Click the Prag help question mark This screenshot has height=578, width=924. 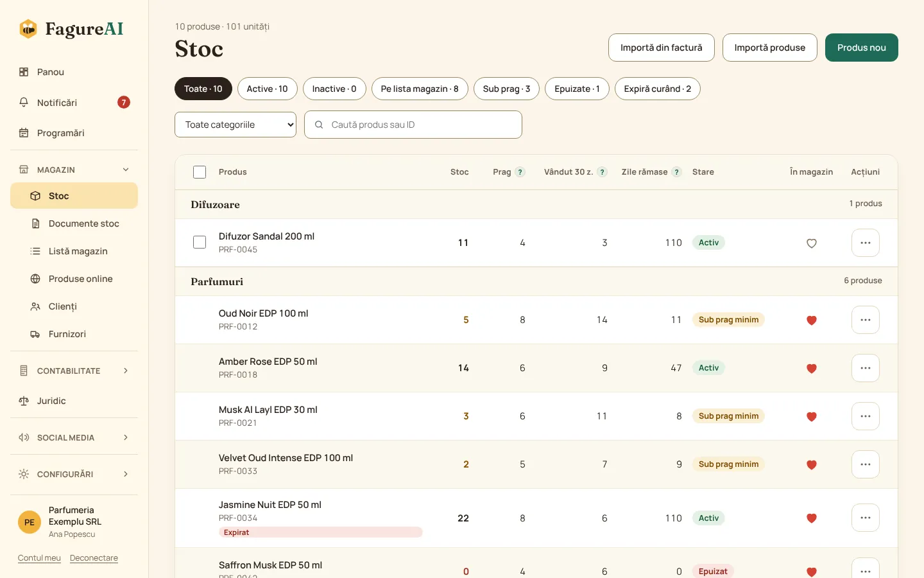click(x=520, y=172)
